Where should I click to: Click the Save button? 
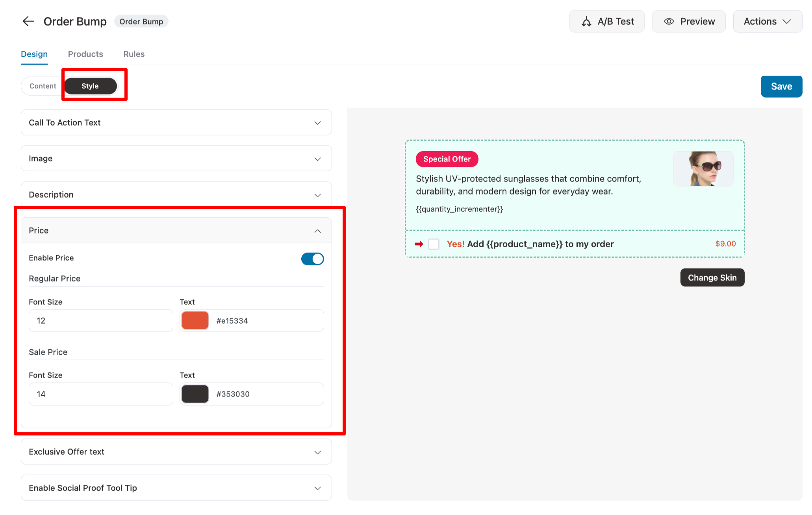tap(781, 86)
